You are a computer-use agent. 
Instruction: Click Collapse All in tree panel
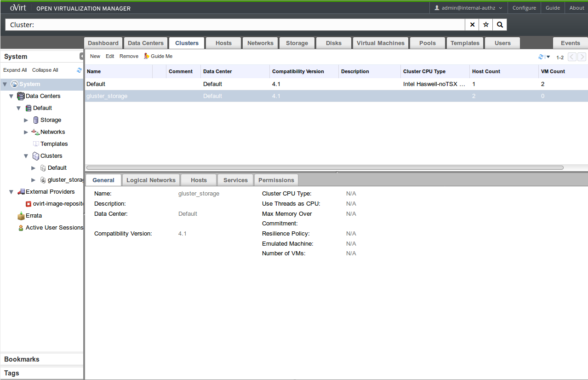coord(45,70)
